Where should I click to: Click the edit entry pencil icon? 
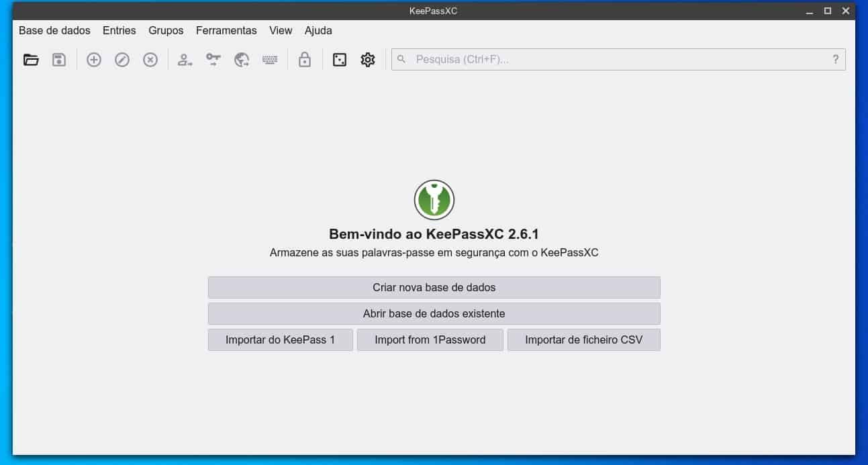pyautogui.click(x=122, y=60)
